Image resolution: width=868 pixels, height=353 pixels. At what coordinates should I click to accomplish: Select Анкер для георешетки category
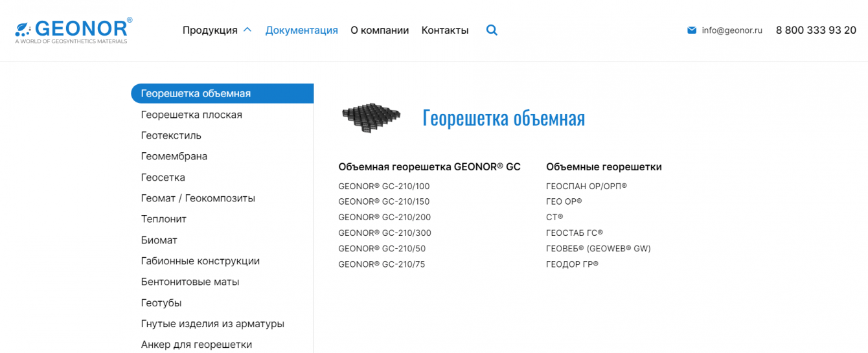[196, 345]
